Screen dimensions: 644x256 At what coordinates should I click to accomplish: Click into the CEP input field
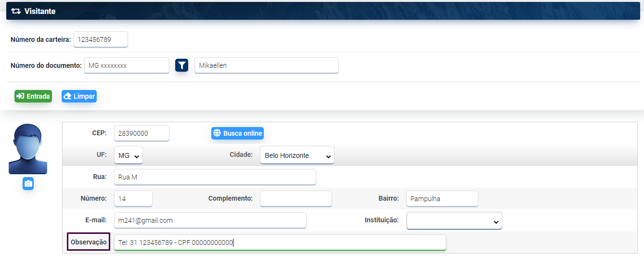click(142, 133)
